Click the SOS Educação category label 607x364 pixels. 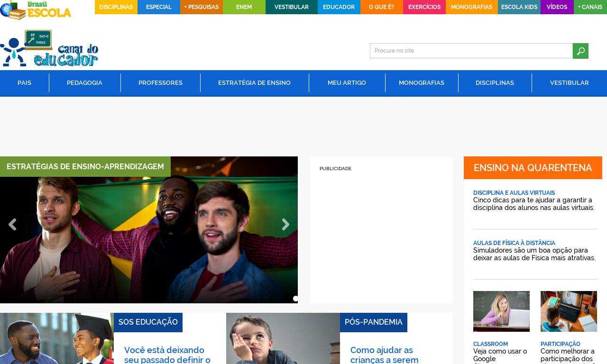pos(148,322)
